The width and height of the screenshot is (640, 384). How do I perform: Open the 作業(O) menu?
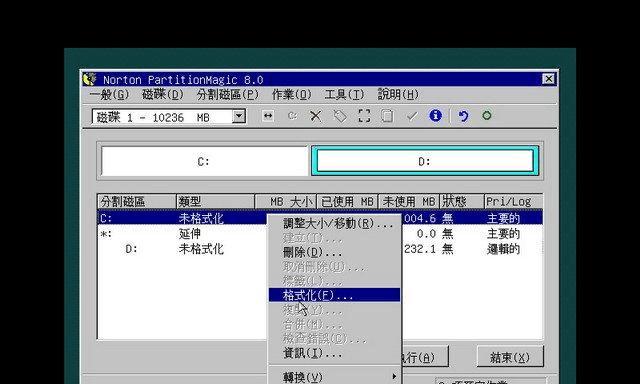291,95
